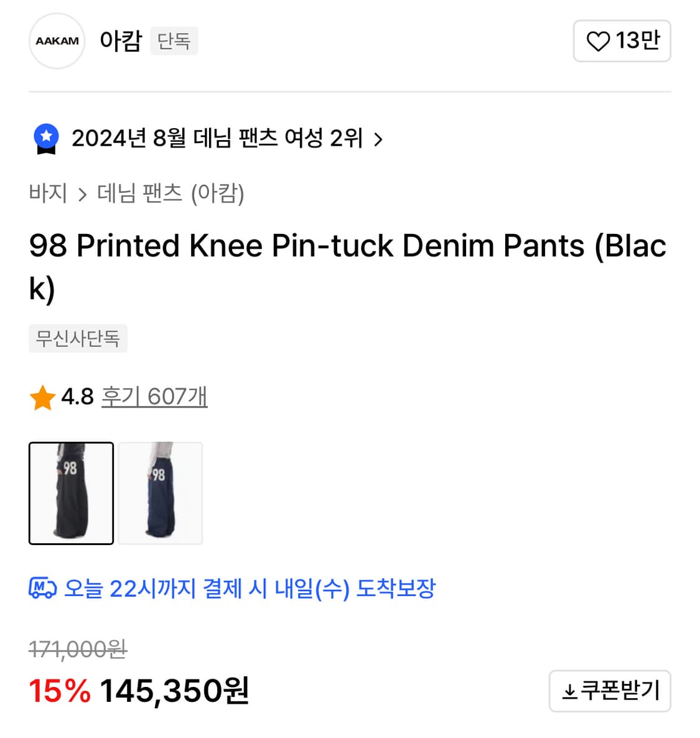The width and height of the screenshot is (700, 738).
Task: Click the coupon download arrow icon
Action: tap(569, 691)
